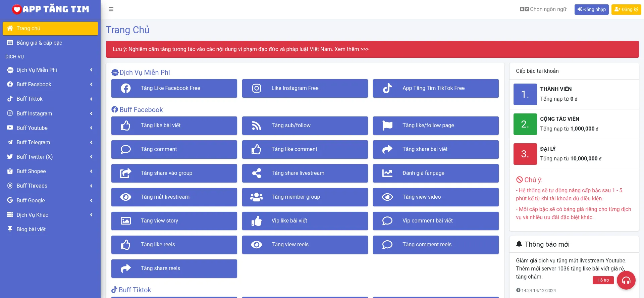Viewport: 644px width, 298px height.
Task: Click the solid thumbs-up icon on Vip like bài viết
Action: click(x=257, y=221)
